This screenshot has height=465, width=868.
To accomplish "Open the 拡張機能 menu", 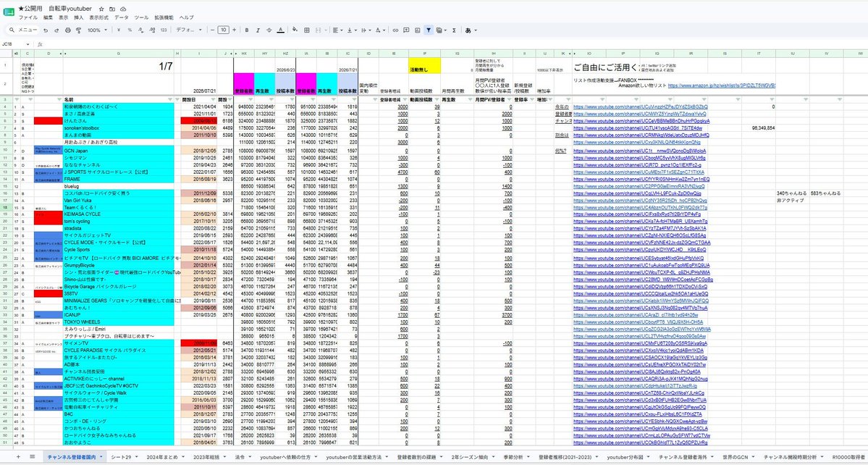I will (164, 17).
